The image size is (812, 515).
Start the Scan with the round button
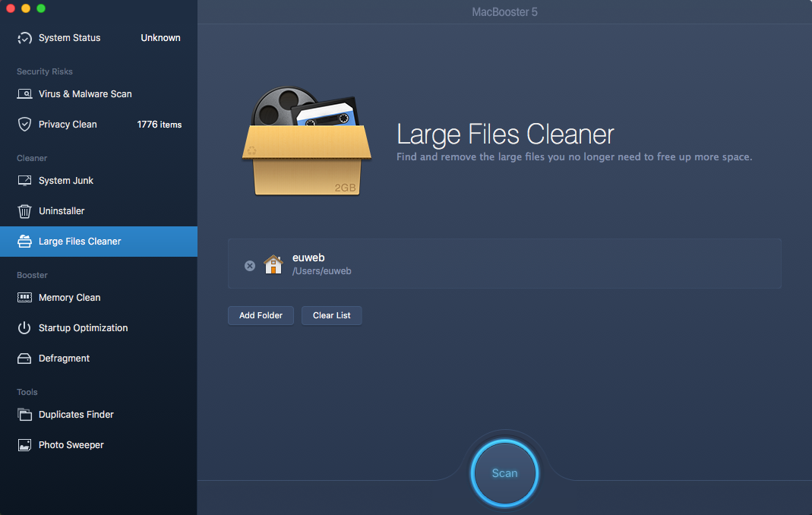(504, 473)
